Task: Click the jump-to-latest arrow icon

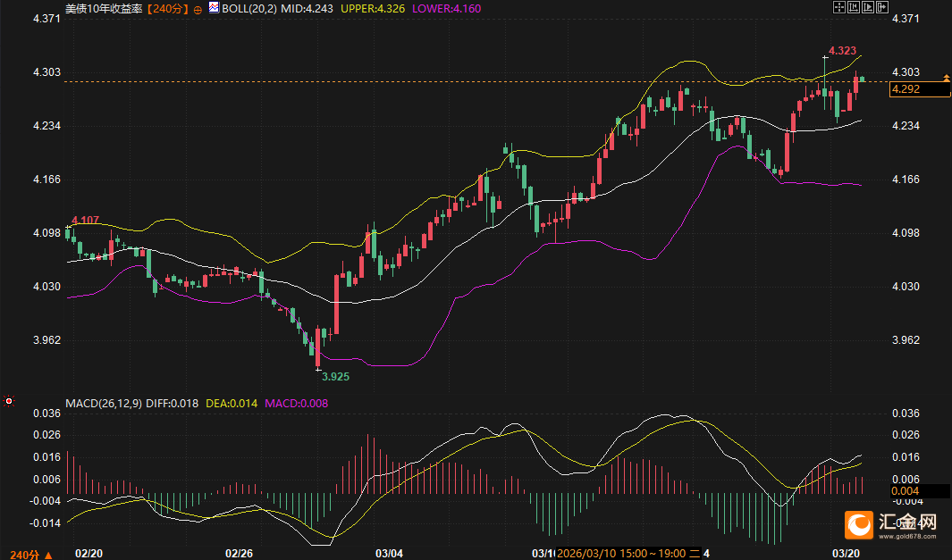Action: click(x=883, y=7)
